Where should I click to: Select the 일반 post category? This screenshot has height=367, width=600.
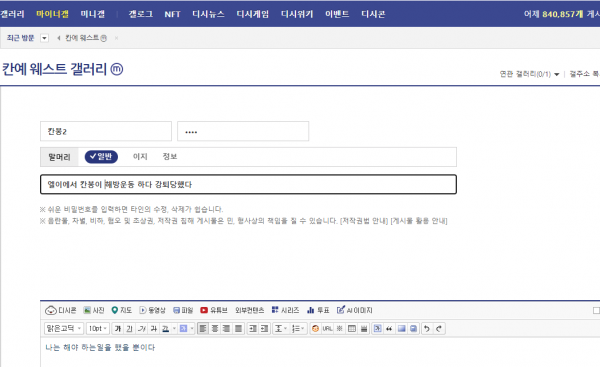(101, 157)
